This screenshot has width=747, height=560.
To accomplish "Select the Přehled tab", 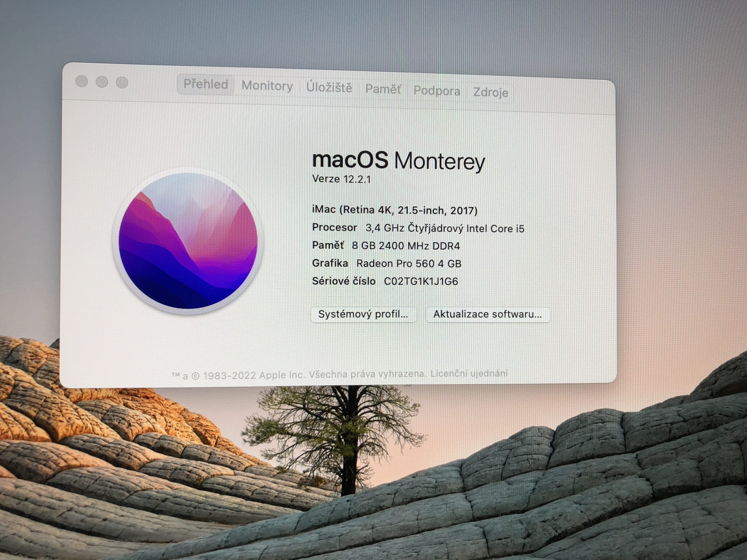I will click(206, 84).
